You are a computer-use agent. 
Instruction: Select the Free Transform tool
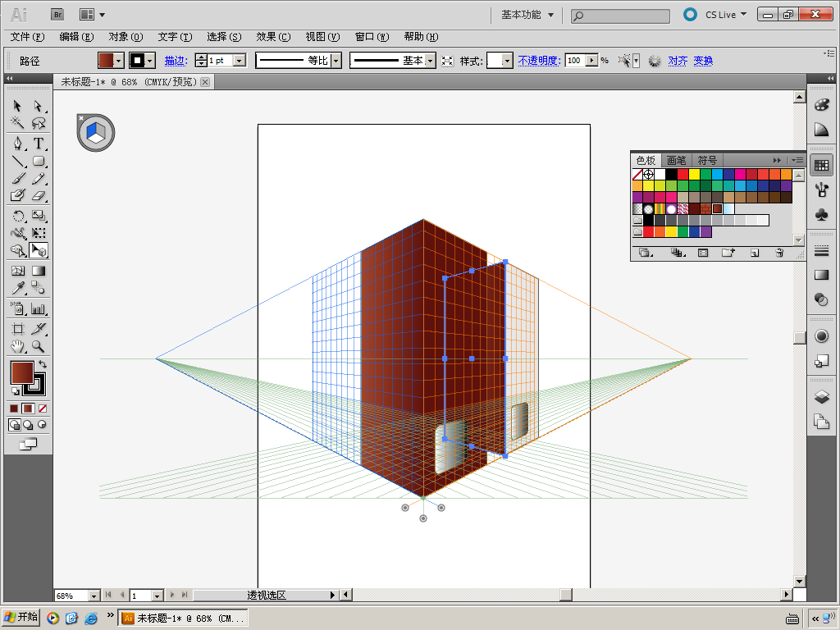coord(38,233)
